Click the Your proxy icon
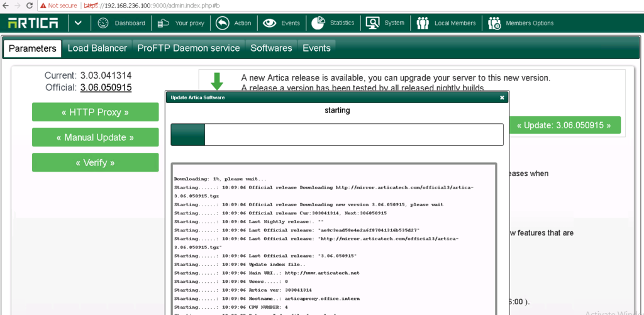The image size is (644, 315). (164, 23)
